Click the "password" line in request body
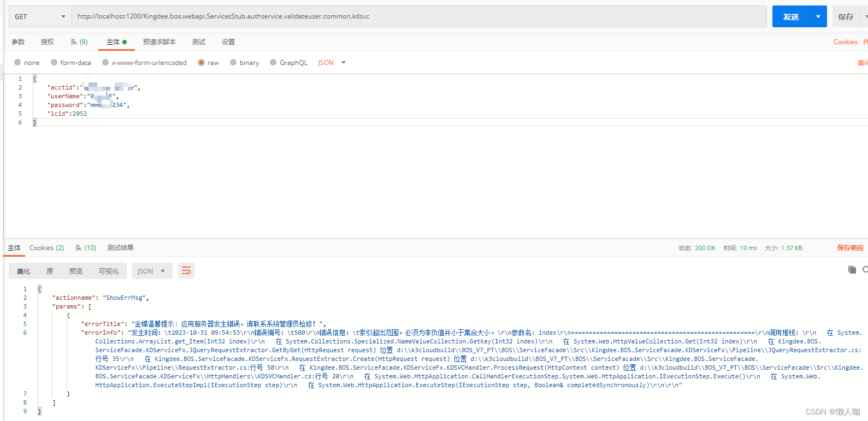The height and width of the screenshot is (421, 868). [88, 105]
